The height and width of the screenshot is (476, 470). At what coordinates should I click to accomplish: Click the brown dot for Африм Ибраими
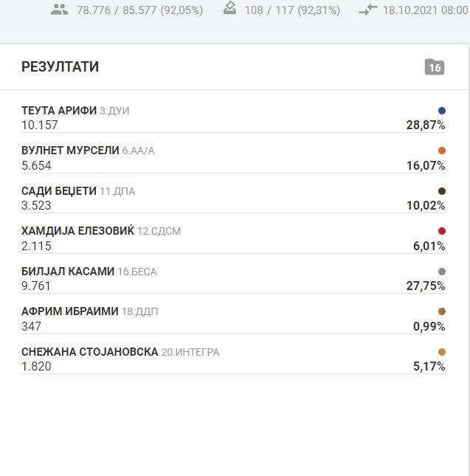tap(442, 311)
